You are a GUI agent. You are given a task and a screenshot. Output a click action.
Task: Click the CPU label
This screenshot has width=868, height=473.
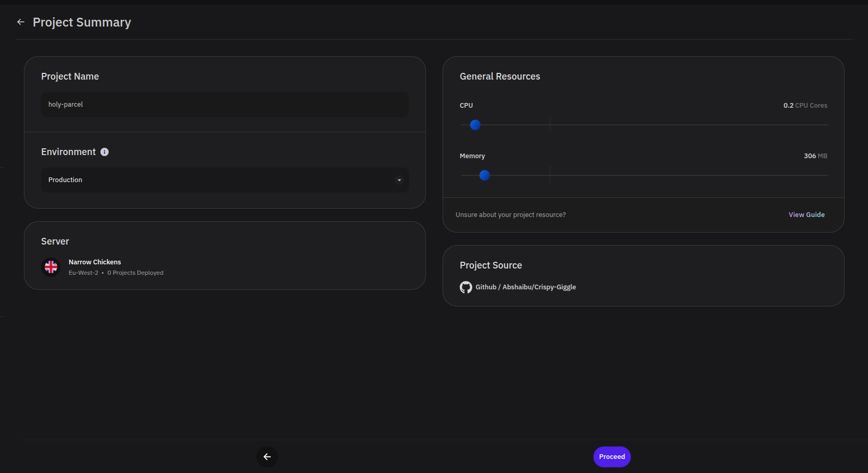[467, 106]
